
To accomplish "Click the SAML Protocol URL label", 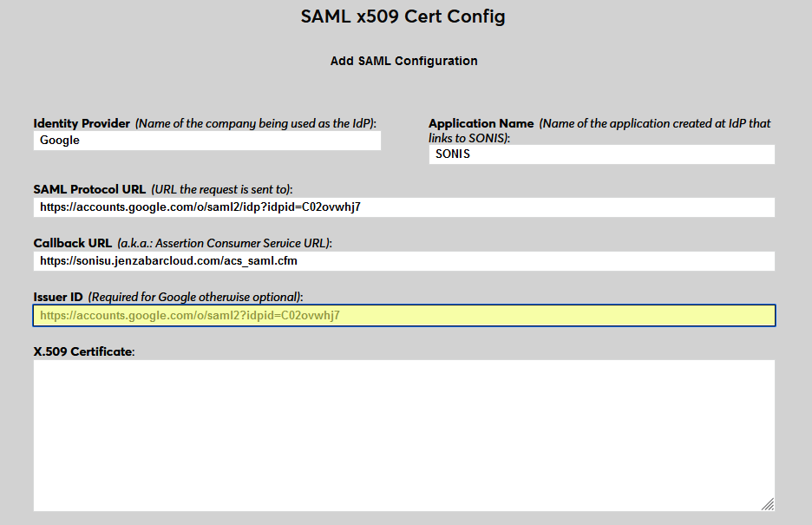I will (88, 189).
